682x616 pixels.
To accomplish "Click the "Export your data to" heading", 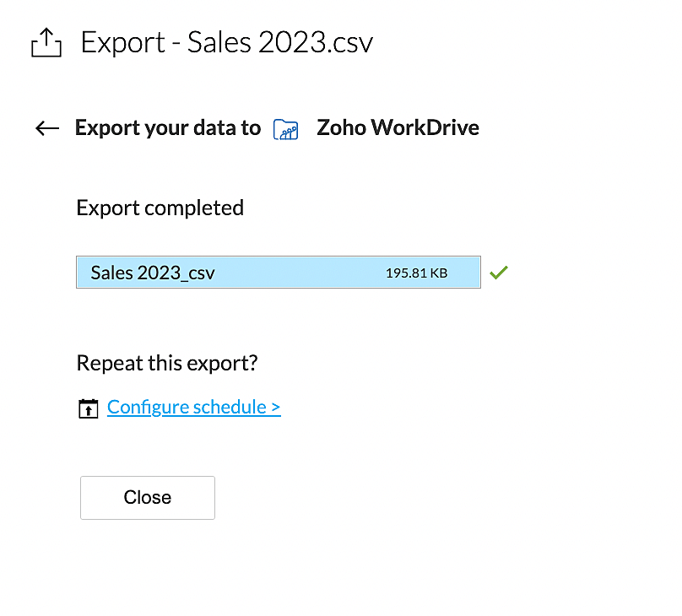I will (x=168, y=128).
